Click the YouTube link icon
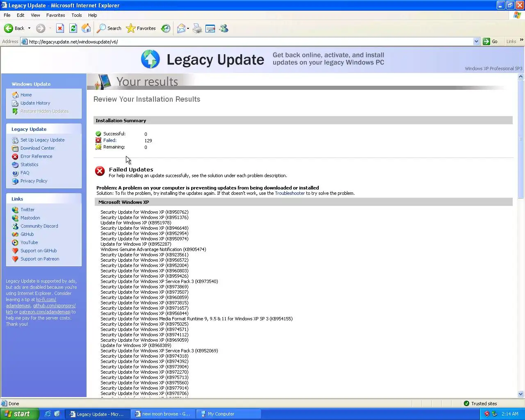This screenshot has width=525, height=420. (x=15, y=243)
